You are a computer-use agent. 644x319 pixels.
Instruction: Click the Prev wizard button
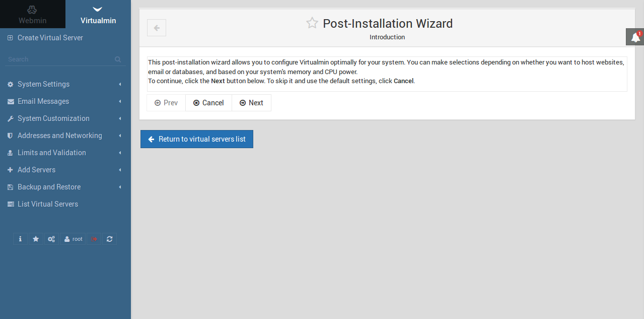(x=166, y=103)
